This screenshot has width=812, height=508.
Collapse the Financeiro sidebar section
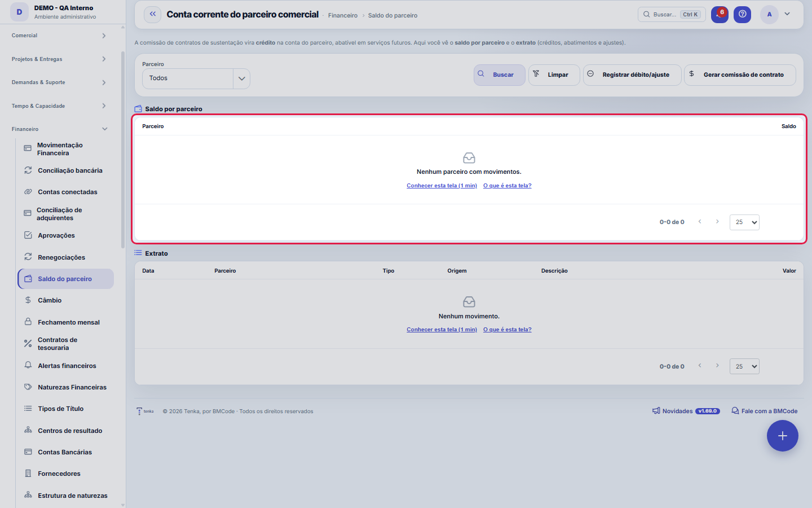click(x=59, y=129)
